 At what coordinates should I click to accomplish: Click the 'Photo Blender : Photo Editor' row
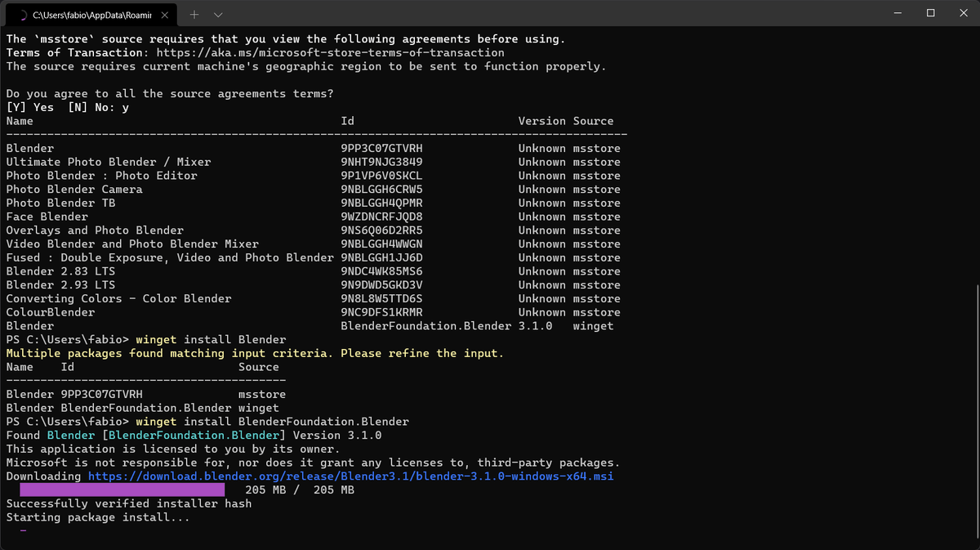(101, 176)
